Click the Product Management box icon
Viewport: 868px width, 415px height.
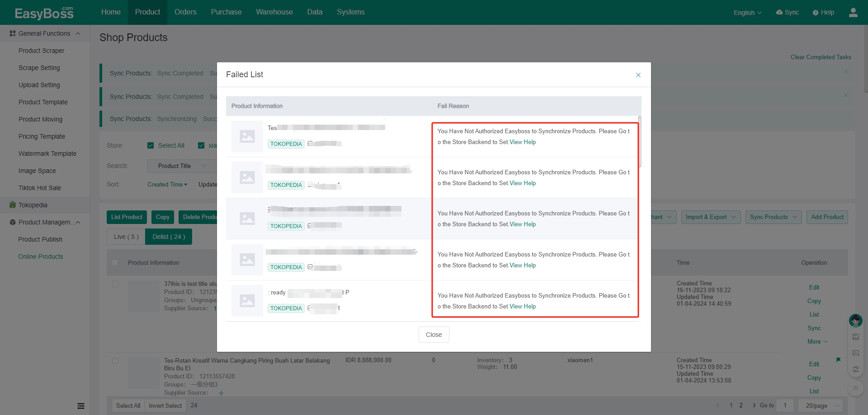tap(13, 222)
